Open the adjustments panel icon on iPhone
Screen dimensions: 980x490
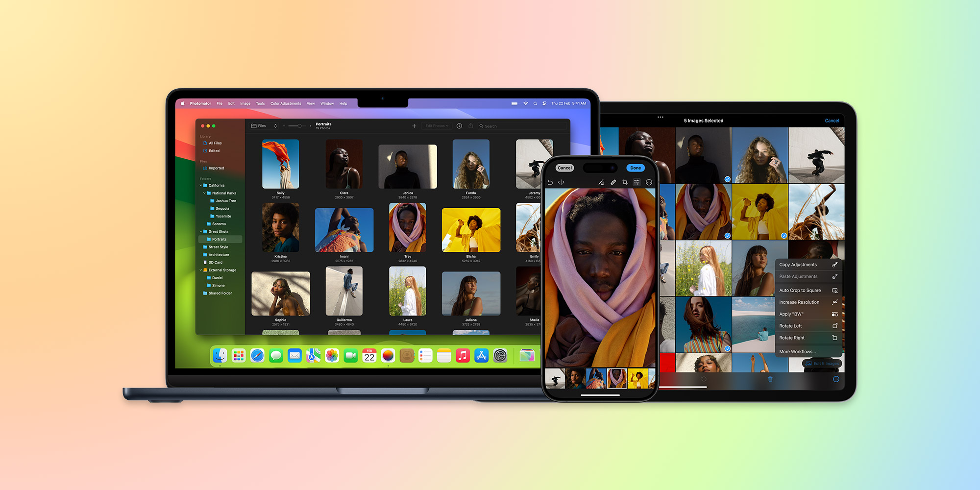637,182
